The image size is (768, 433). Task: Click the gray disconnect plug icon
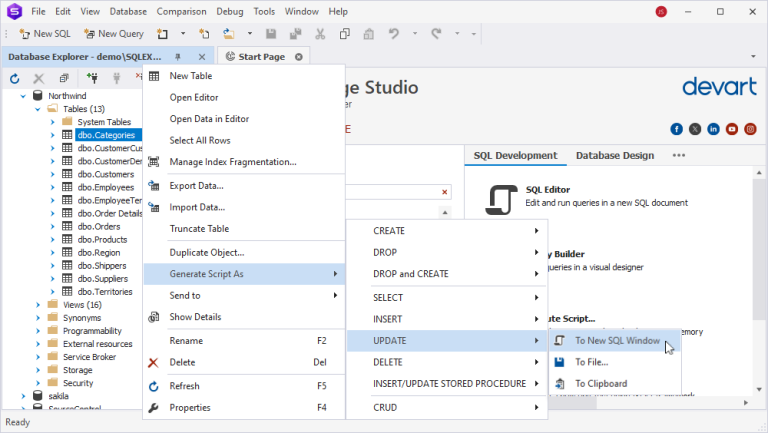click(117, 78)
